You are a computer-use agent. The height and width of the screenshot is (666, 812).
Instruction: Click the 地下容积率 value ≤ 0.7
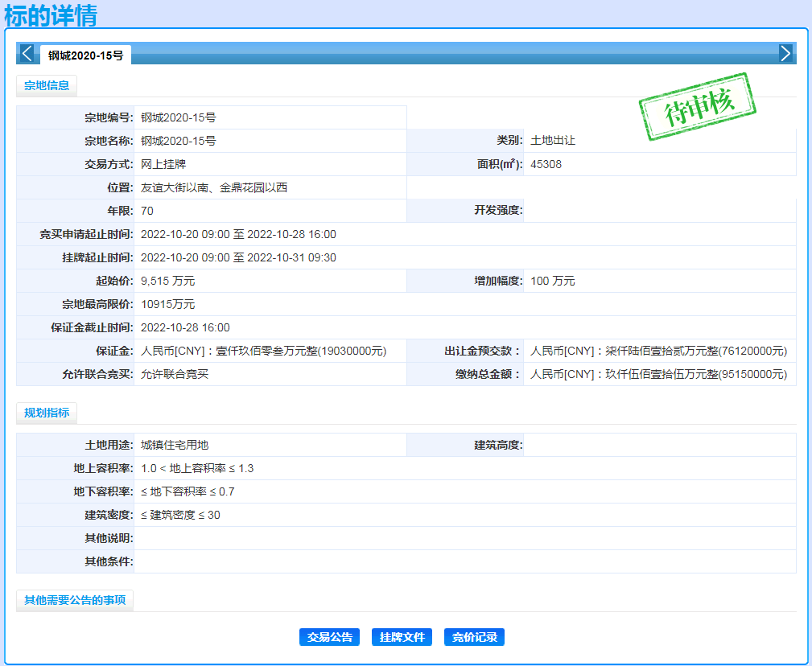[188, 491]
